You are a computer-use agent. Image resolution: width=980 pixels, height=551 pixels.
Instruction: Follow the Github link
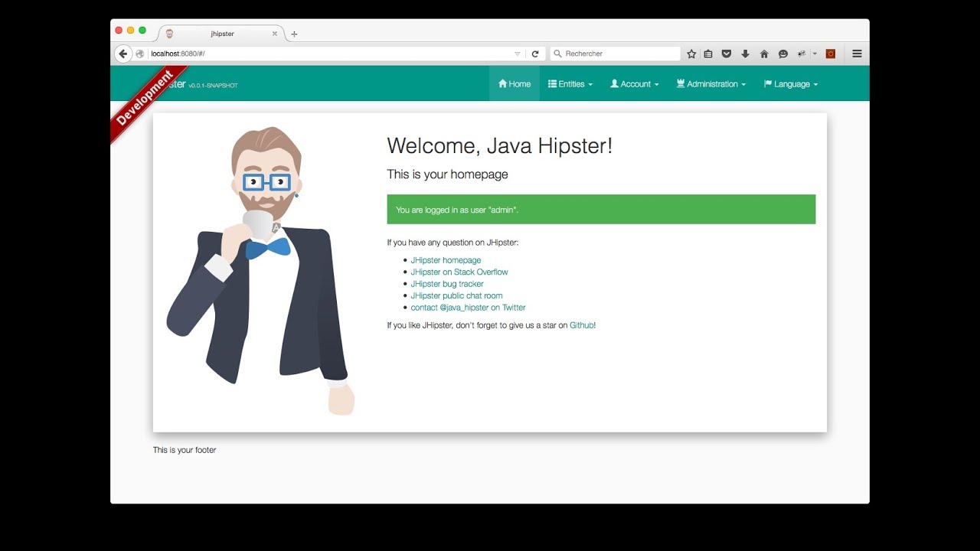(581, 325)
